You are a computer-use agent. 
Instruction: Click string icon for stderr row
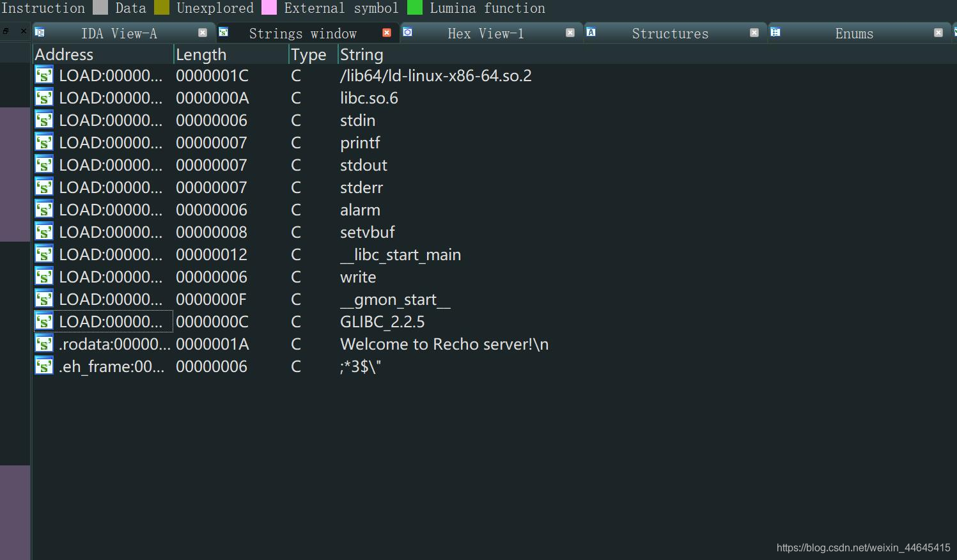pyautogui.click(x=44, y=187)
